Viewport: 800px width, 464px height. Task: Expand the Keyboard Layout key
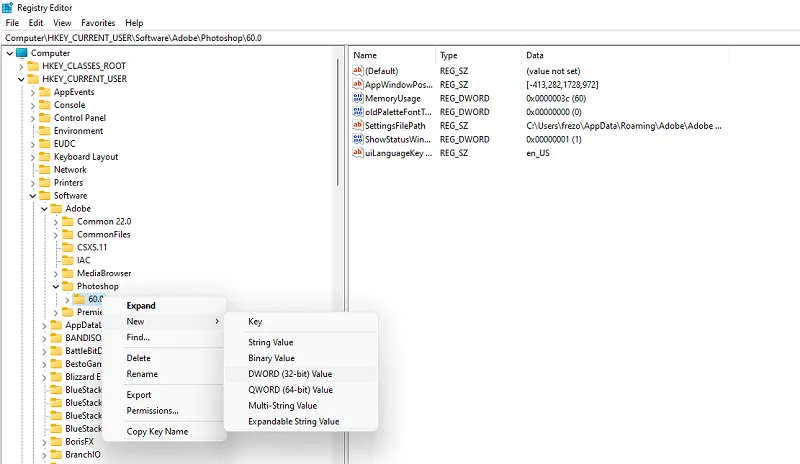coord(33,157)
